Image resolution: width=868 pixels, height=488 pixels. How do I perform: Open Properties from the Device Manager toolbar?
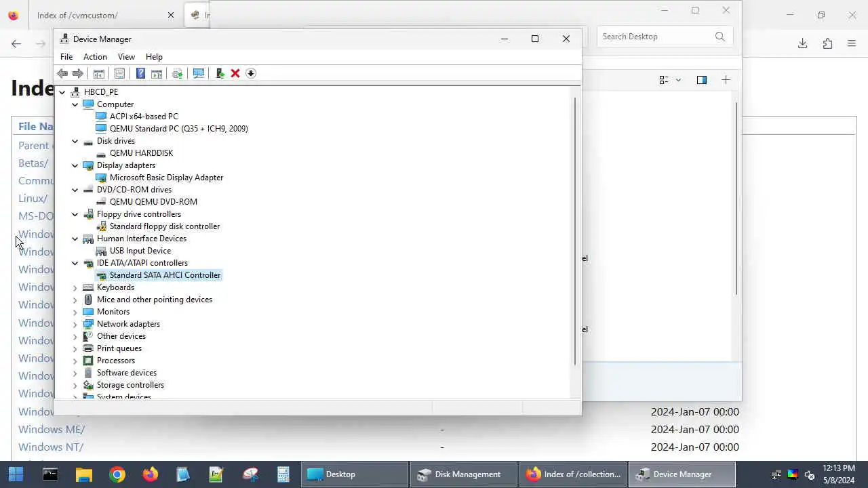coord(120,73)
